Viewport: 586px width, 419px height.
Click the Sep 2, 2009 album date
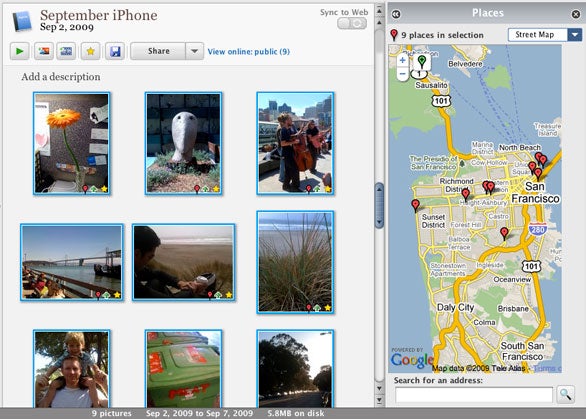pyautogui.click(x=67, y=27)
